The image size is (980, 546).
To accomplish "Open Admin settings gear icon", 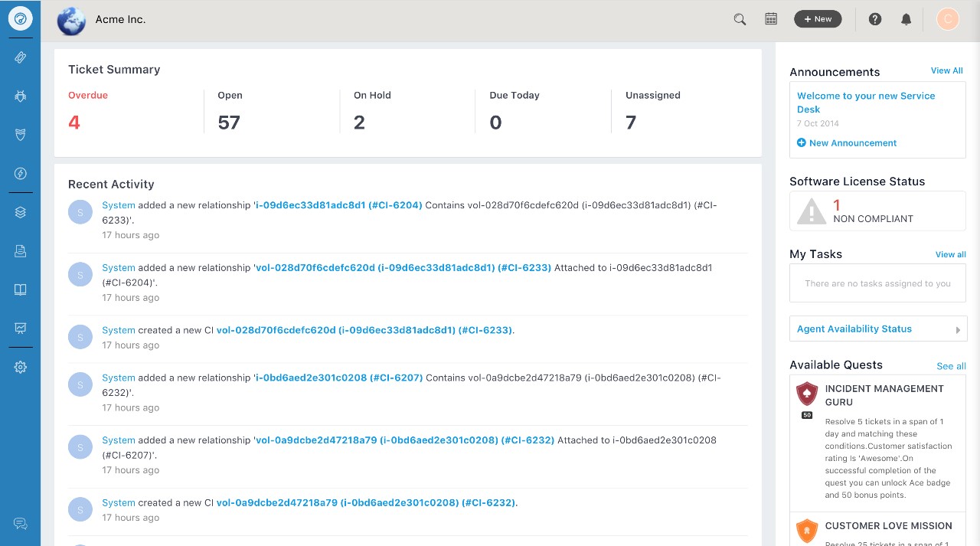I will 21,368.
